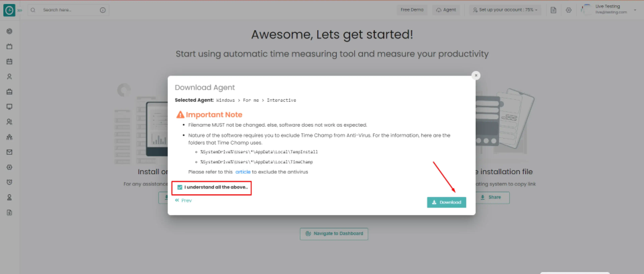Click the 'Important Note' heading
644x274 pixels.
coord(214,115)
